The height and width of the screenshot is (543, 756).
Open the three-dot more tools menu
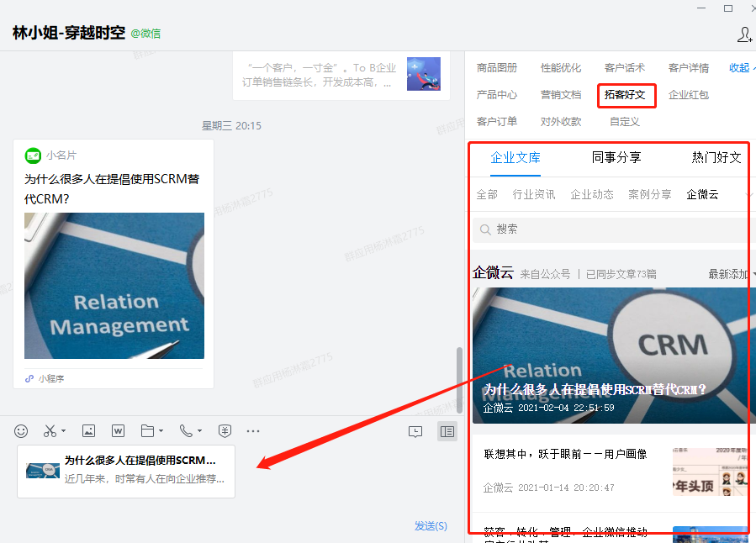[x=253, y=431]
